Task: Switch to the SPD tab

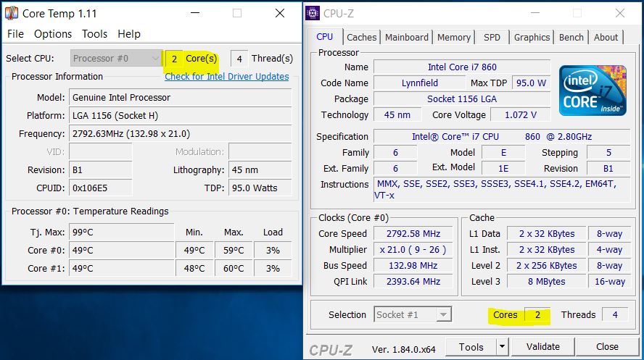Action: 492,38
